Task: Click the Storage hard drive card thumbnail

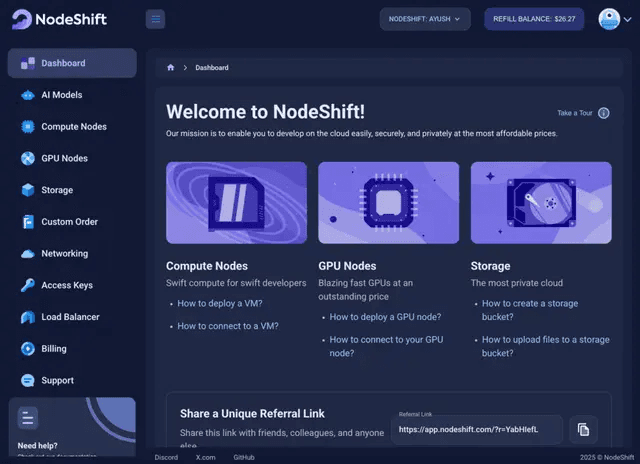Action: pos(541,203)
